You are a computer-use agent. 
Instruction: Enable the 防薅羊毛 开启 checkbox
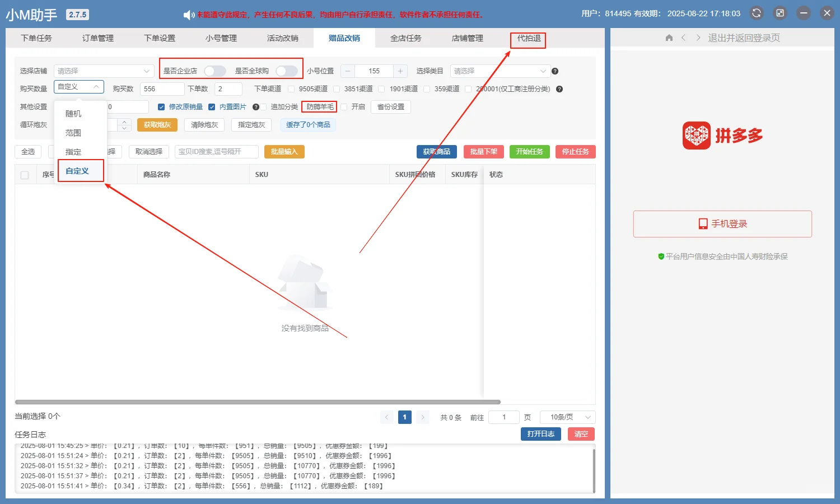coord(344,107)
